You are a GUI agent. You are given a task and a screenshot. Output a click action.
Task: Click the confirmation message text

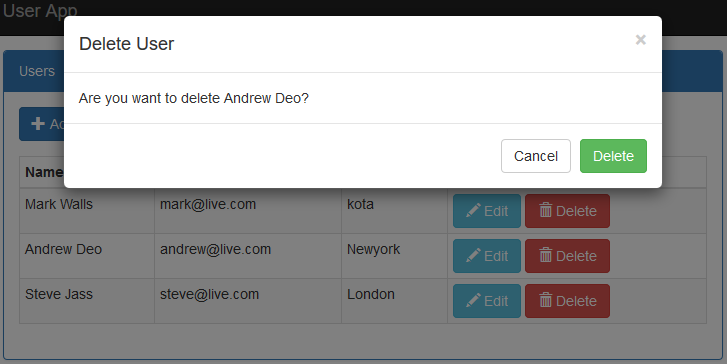[x=194, y=98]
